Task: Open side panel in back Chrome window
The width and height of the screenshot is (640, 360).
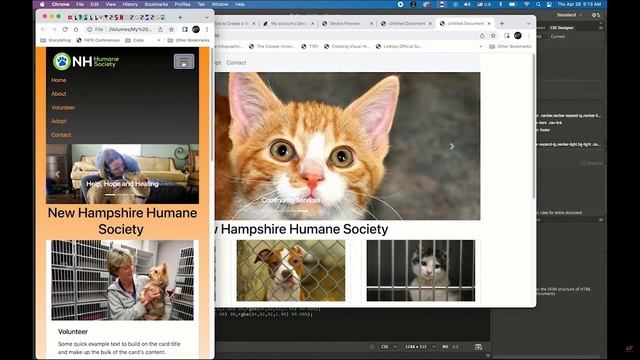Action: click(x=507, y=36)
